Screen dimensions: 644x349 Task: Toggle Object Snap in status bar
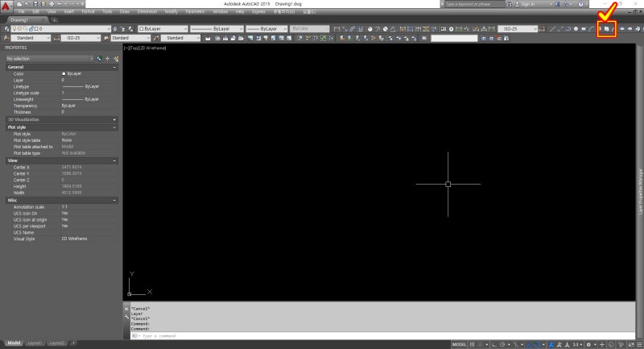537,344
